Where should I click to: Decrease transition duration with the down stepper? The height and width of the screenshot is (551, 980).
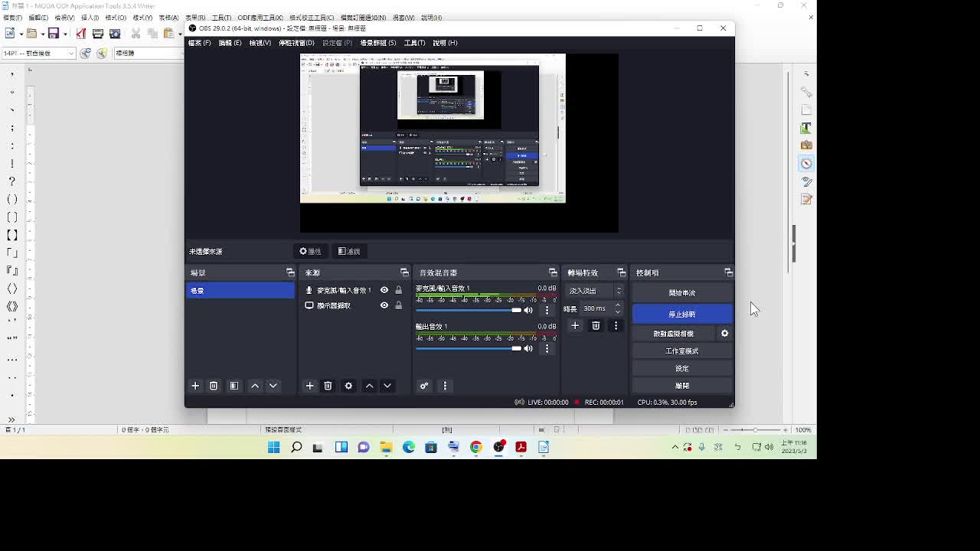click(x=618, y=312)
